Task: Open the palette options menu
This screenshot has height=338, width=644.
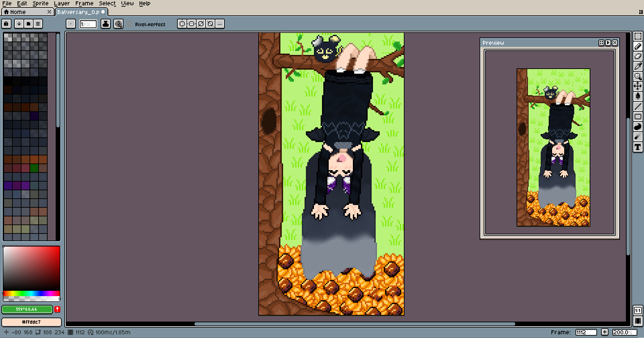Action: 38,24
